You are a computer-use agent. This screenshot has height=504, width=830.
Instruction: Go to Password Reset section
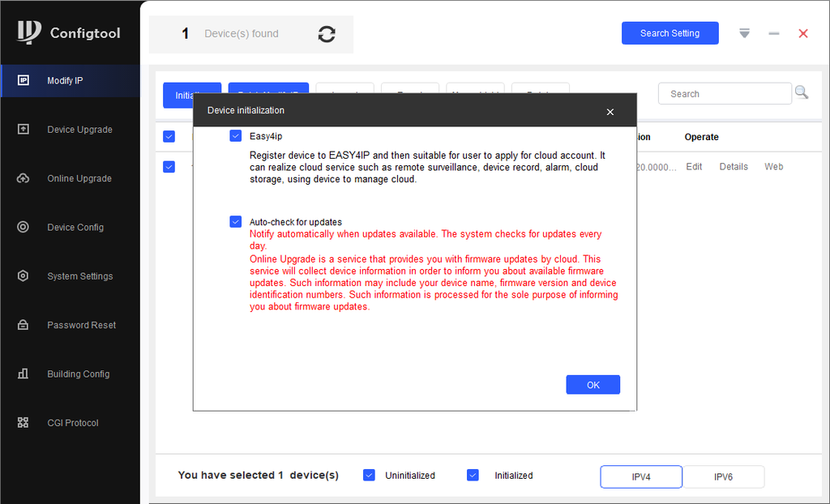(x=82, y=325)
